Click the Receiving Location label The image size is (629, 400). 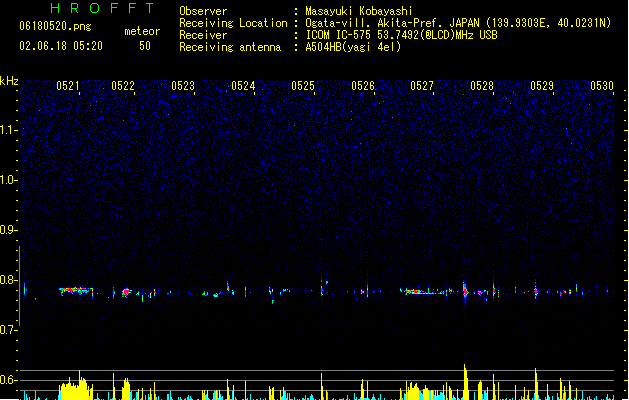(233, 23)
